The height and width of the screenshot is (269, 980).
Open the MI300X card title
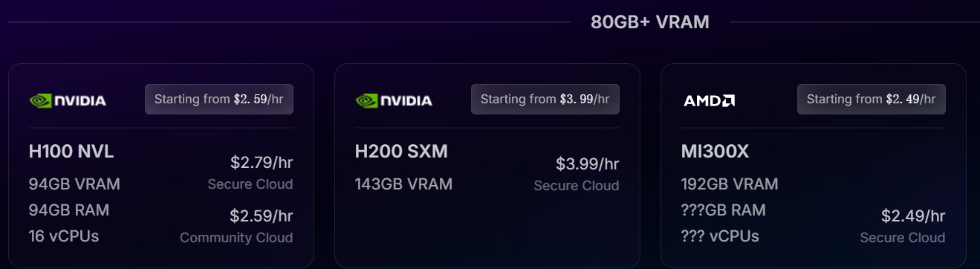click(x=715, y=152)
